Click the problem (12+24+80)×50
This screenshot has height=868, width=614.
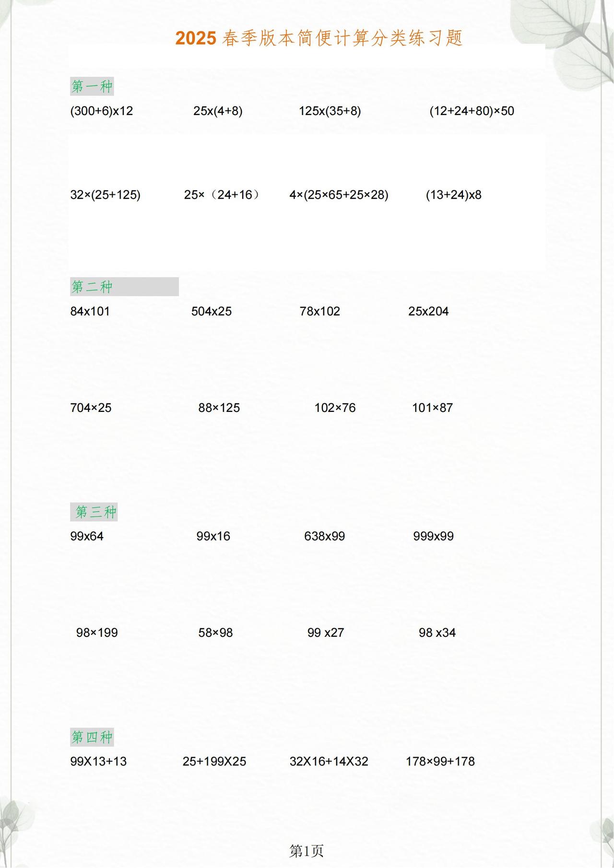pos(472,111)
